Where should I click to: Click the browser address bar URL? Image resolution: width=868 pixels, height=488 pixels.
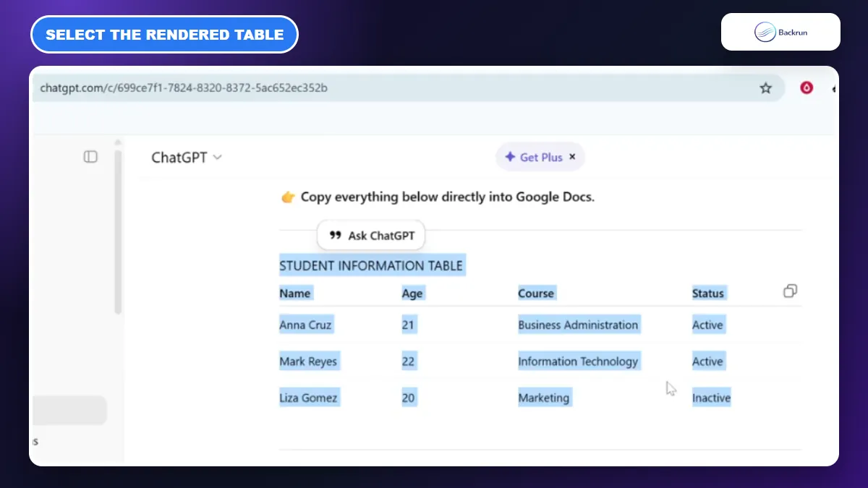point(184,88)
